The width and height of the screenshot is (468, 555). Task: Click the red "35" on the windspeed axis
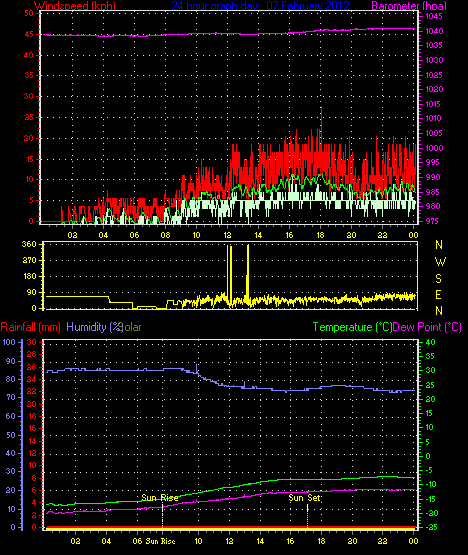29,75
